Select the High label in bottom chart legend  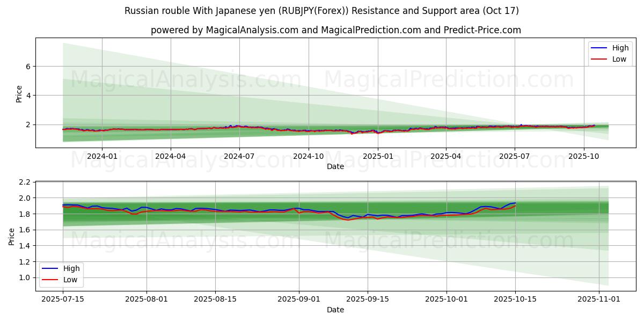tap(71, 268)
